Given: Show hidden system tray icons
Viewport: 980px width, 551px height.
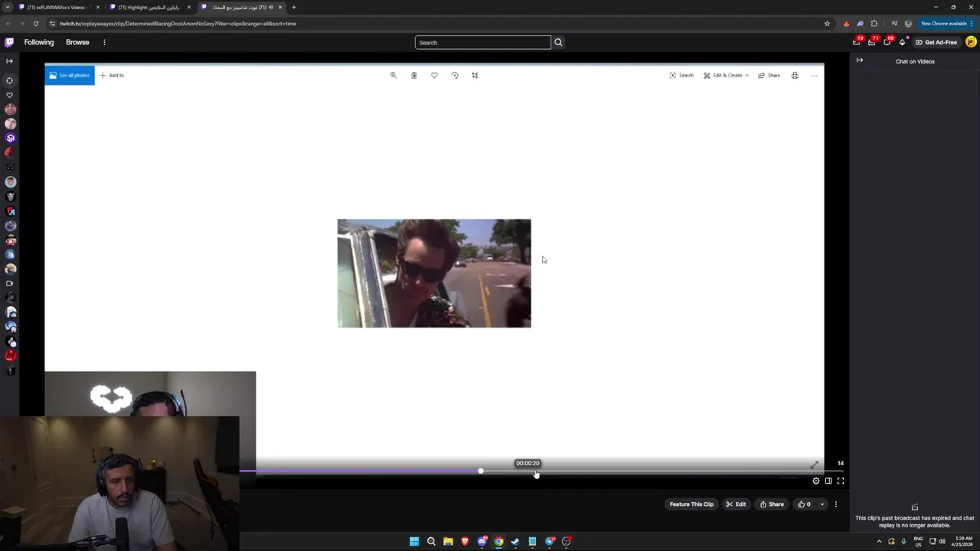Looking at the screenshot, I should pos(879,541).
